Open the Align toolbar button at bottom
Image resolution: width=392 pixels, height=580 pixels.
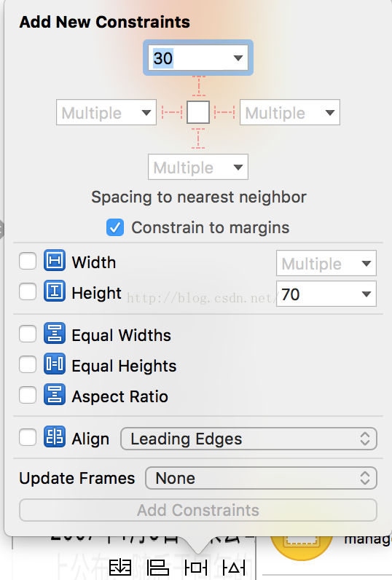[157, 568]
